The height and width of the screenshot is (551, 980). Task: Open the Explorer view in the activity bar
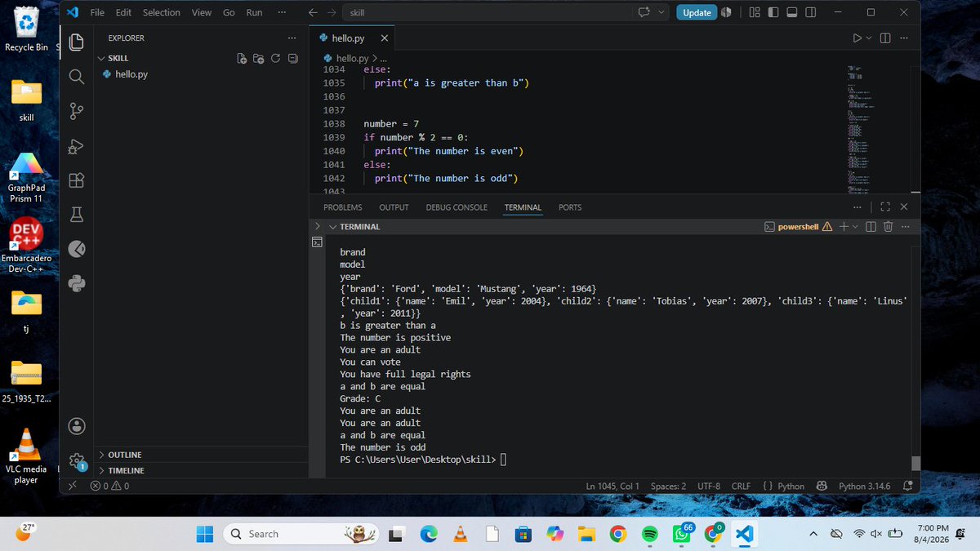77,42
